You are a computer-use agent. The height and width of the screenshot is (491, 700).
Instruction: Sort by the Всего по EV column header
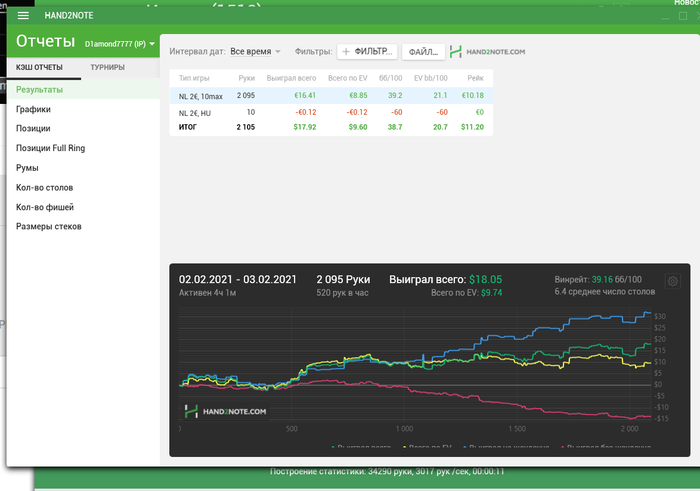point(347,78)
